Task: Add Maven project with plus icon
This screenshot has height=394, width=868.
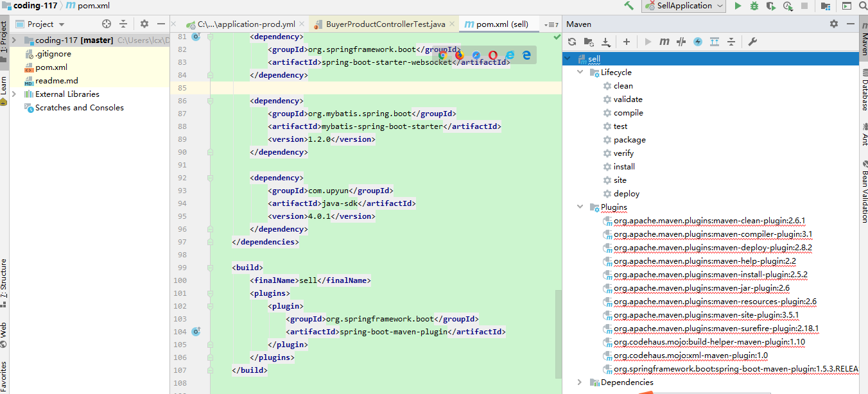Action: click(627, 42)
